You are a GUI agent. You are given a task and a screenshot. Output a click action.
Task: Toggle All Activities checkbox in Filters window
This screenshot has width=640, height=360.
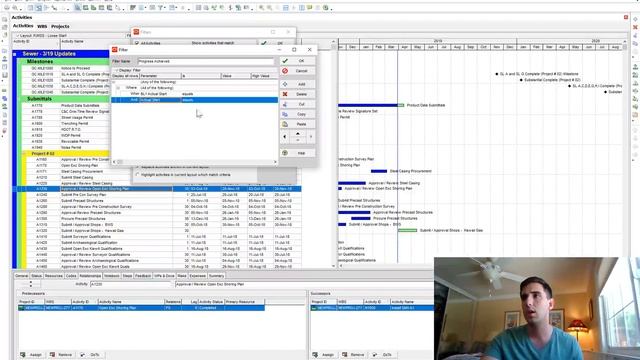click(137, 43)
